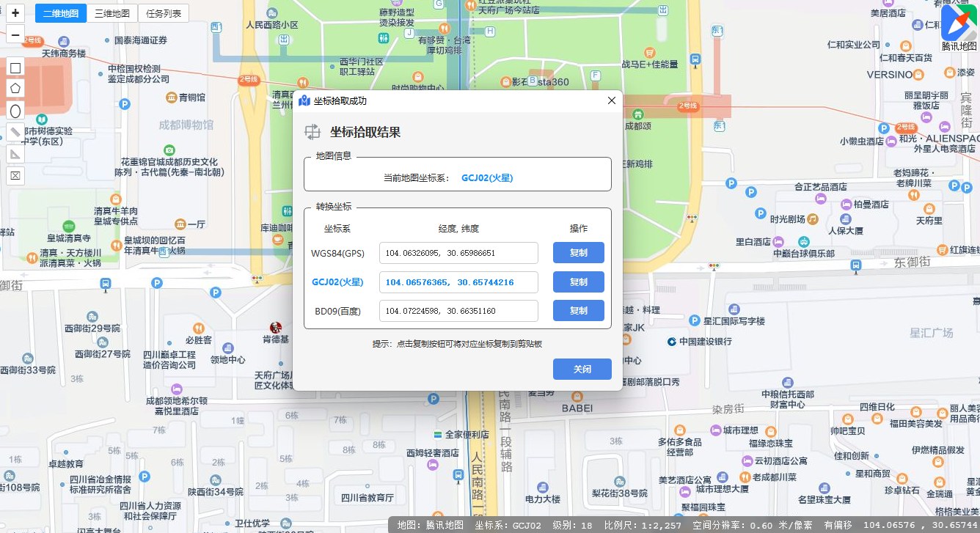Switch to the 二维地图 tab
The width and height of the screenshot is (980, 533).
point(61,13)
